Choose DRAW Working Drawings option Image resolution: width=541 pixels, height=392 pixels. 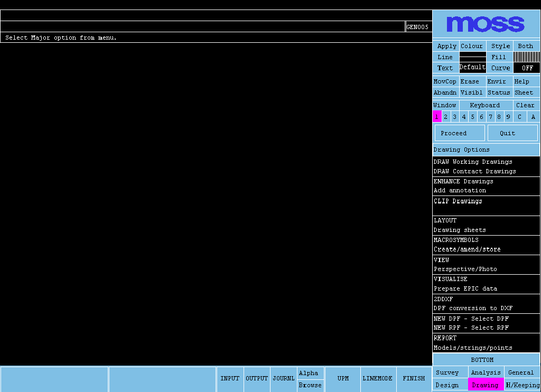pos(473,162)
